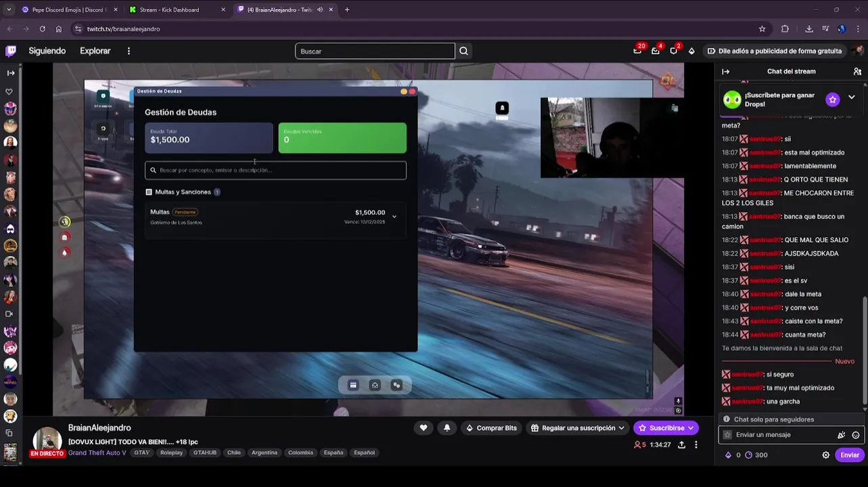Click the Enviar chat button

[x=849, y=455]
